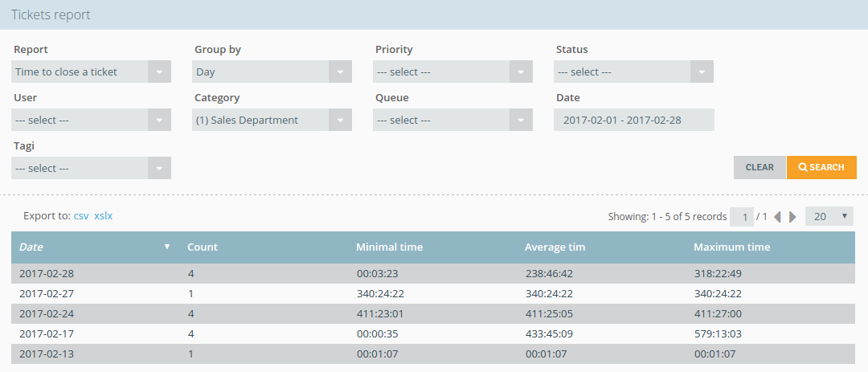Open the Report dropdown
The image size is (868, 372).
(91, 72)
